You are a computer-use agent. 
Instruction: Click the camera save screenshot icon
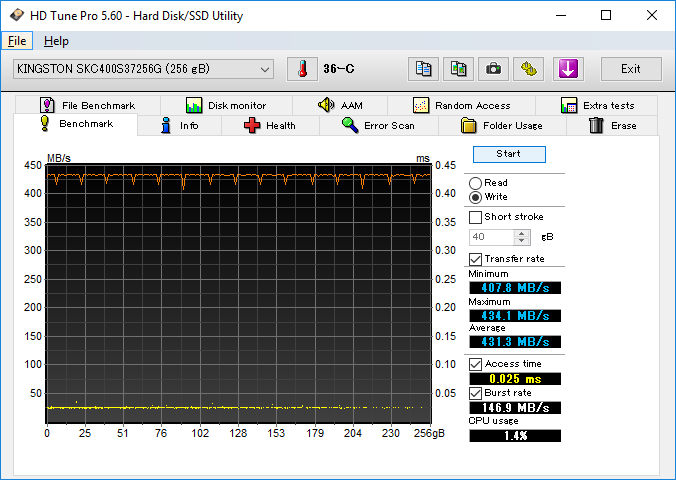click(493, 69)
